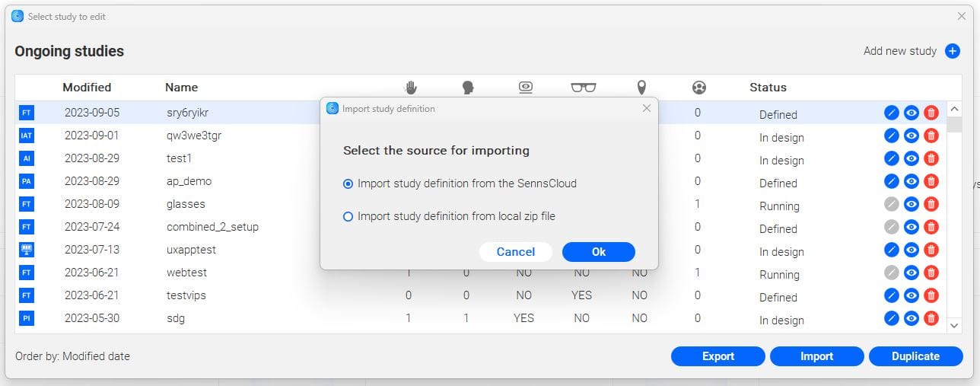The width and height of the screenshot is (980, 386).
Task: Click the Export button
Action: (x=718, y=356)
